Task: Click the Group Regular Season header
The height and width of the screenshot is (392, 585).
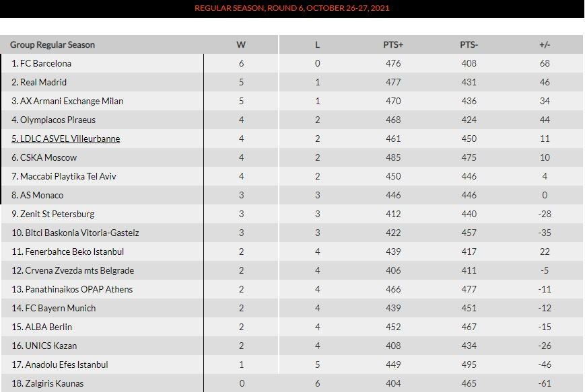Action: [x=53, y=45]
